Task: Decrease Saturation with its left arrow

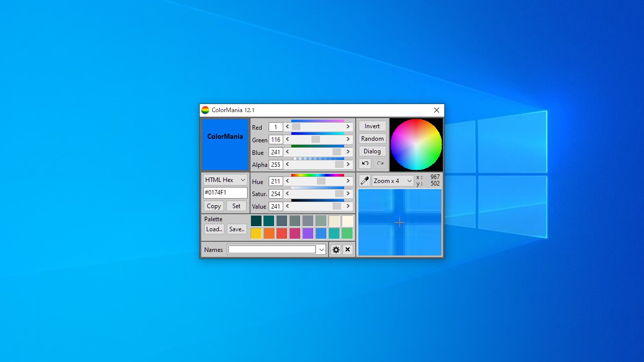Action: (287, 194)
